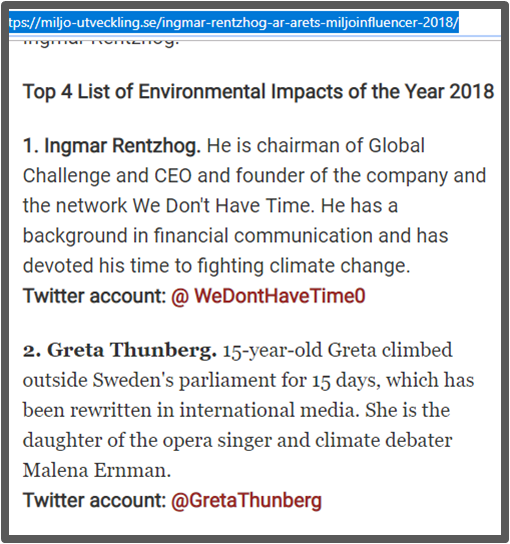Select the bold name Greta Thunberg
The width and height of the screenshot is (510, 544).
coord(120,350)
